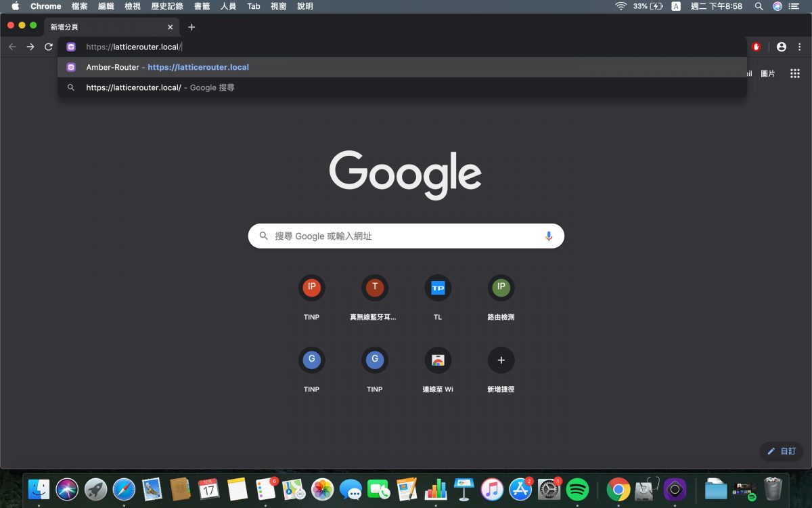Open Notification Center list icon

pos(794,6)
